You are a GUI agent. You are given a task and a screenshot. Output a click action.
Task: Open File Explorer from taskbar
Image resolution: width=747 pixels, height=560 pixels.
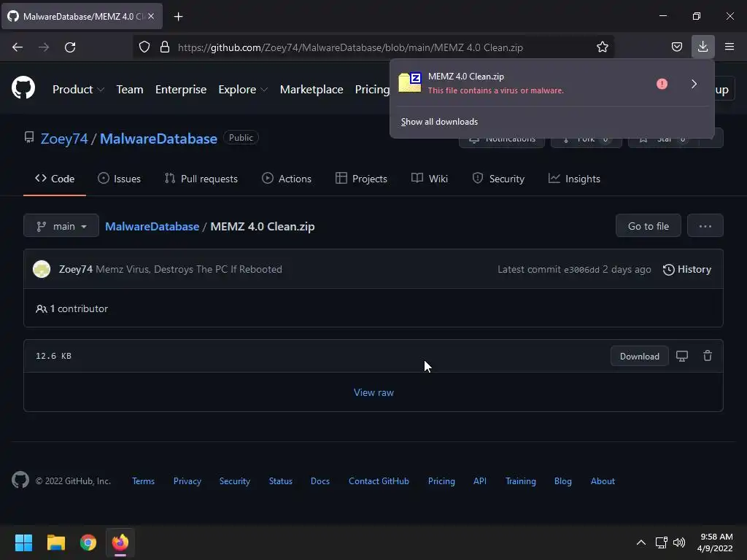(x=55, y=542)
